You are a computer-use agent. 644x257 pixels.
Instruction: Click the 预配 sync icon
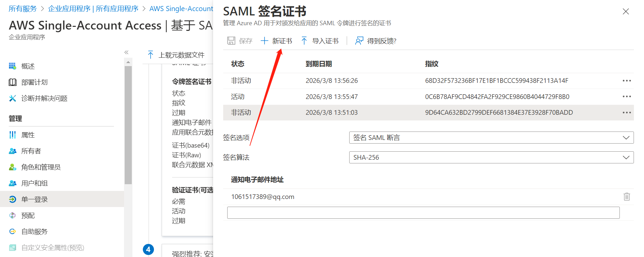[x=12, y=215]
